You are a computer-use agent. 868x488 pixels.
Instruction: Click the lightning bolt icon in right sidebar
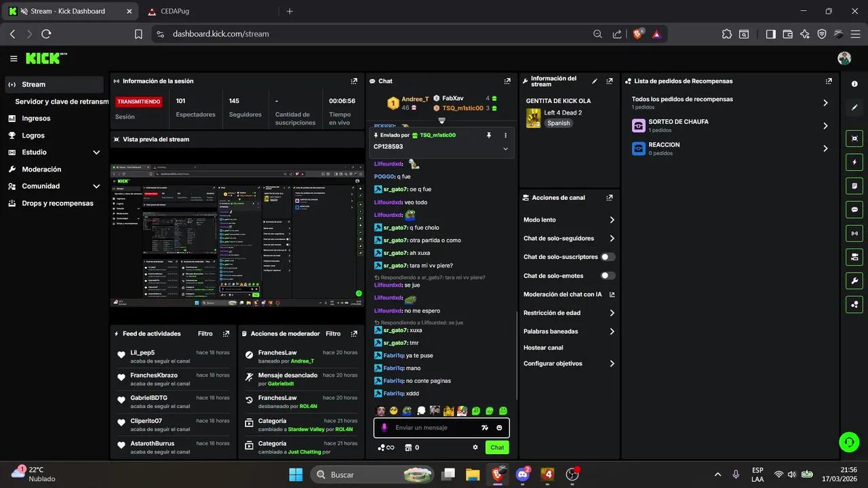point(854,162)
